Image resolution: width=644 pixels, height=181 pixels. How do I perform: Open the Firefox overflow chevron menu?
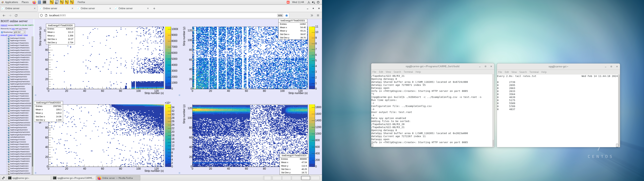click(312, 15)
